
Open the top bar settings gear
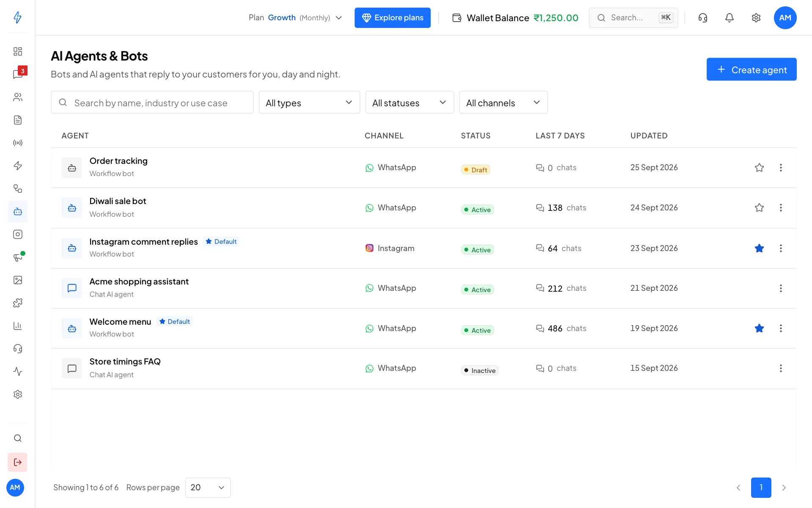(756, 18)
